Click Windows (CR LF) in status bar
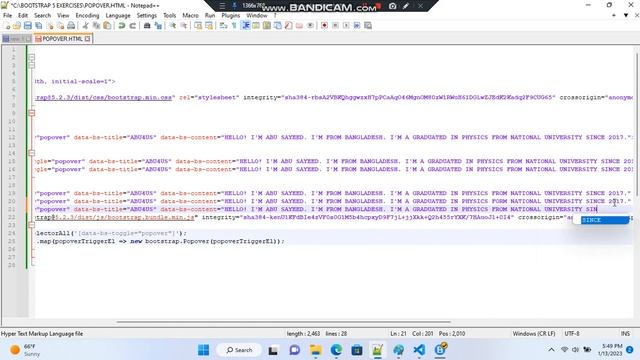Image resolution: width=640 pixels, height=360 pixels. tap(534, 333)
